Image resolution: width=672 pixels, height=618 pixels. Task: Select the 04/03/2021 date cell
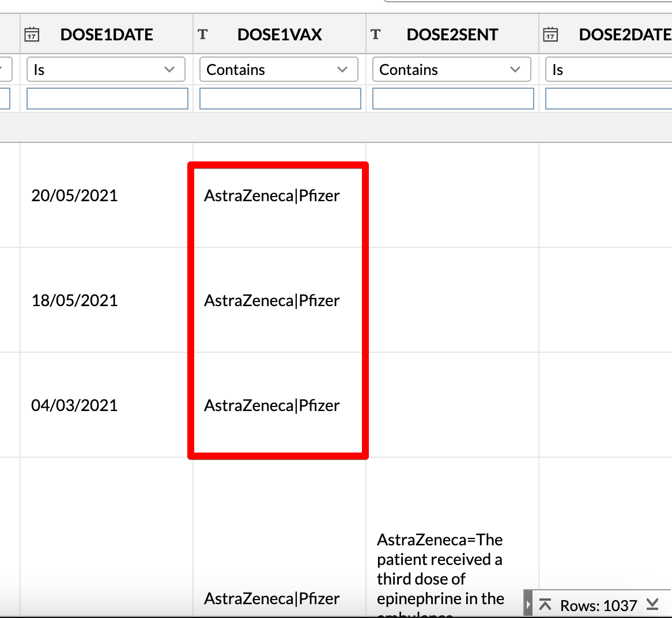[x=107, y=405]
